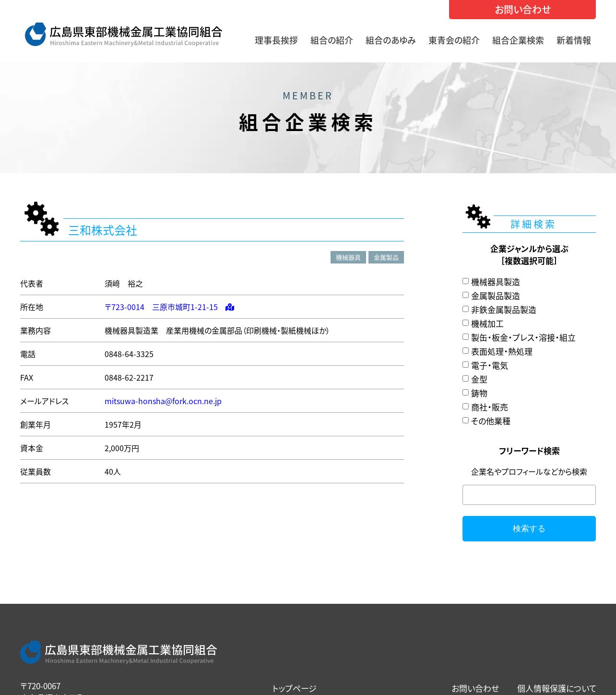The width and height of the screenshot is (616, 695).
Task: Click the footer cooperative logo
Action: (x=119, y=652)
